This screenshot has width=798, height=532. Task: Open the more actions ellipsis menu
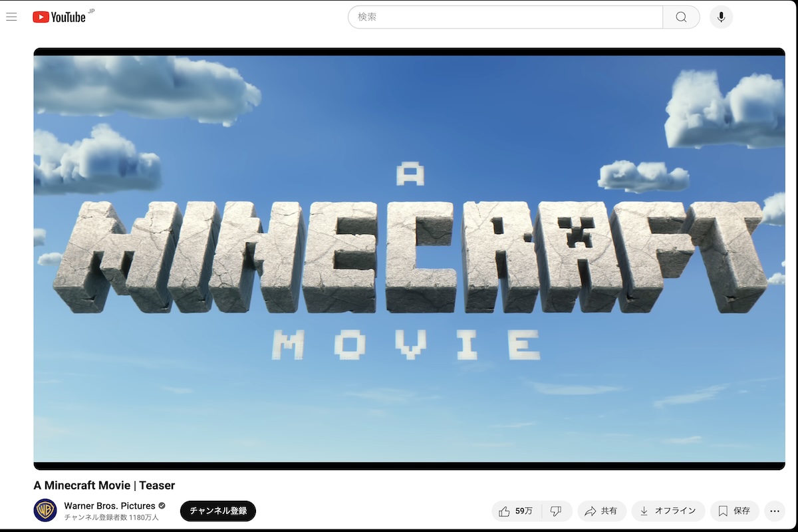[775, 511]
